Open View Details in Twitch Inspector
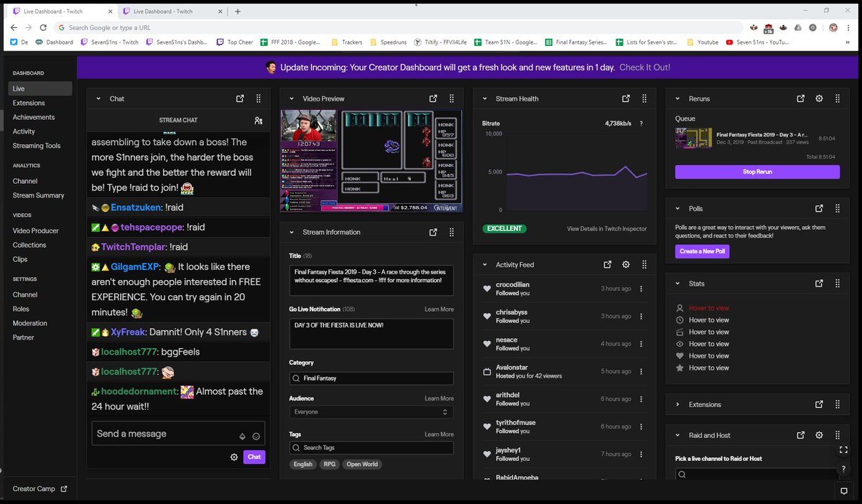 click(607, 229)
